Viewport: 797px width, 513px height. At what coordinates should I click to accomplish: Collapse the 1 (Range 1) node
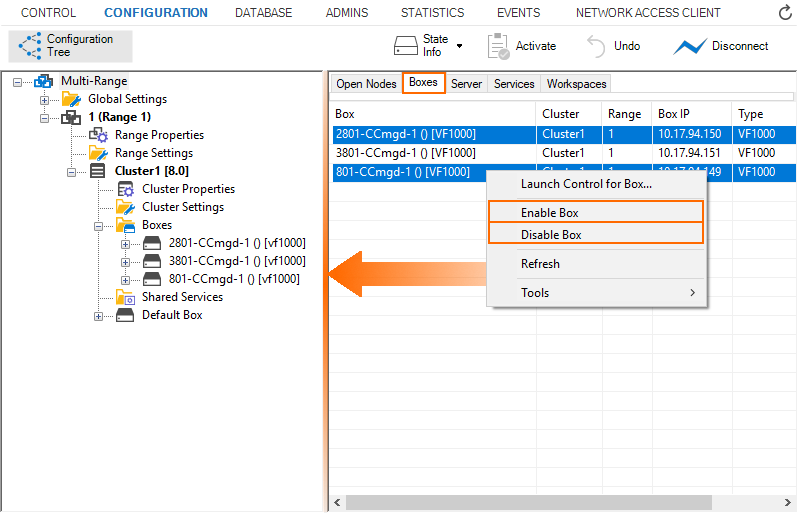coord(45,118)
